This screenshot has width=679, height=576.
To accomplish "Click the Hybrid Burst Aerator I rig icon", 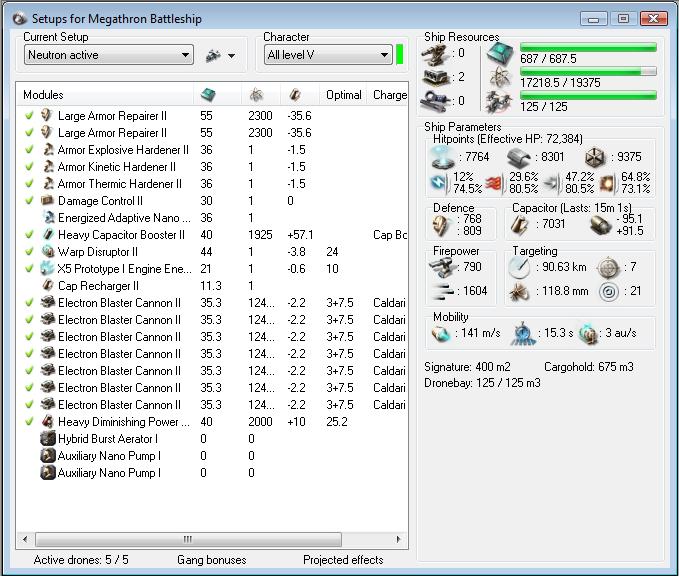I will click(48, 438).
